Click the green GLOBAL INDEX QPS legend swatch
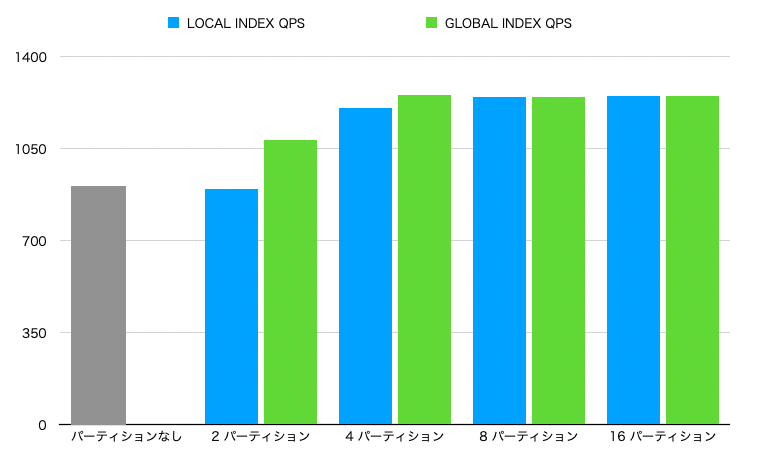This screenshot has width=762, height=465. click(x=432, y=23)
